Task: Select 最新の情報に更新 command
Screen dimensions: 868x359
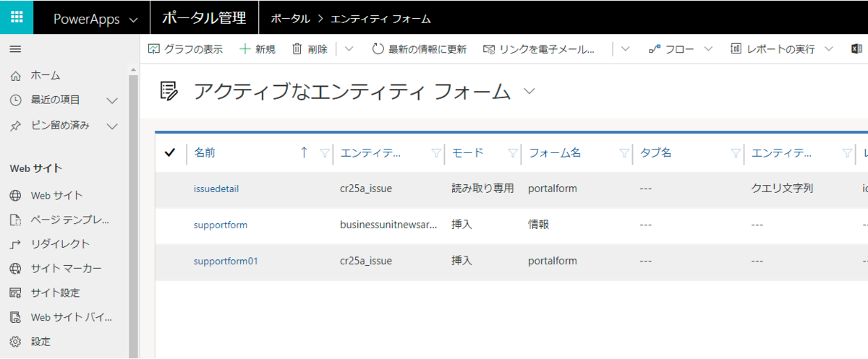Action: coord(419,49)
